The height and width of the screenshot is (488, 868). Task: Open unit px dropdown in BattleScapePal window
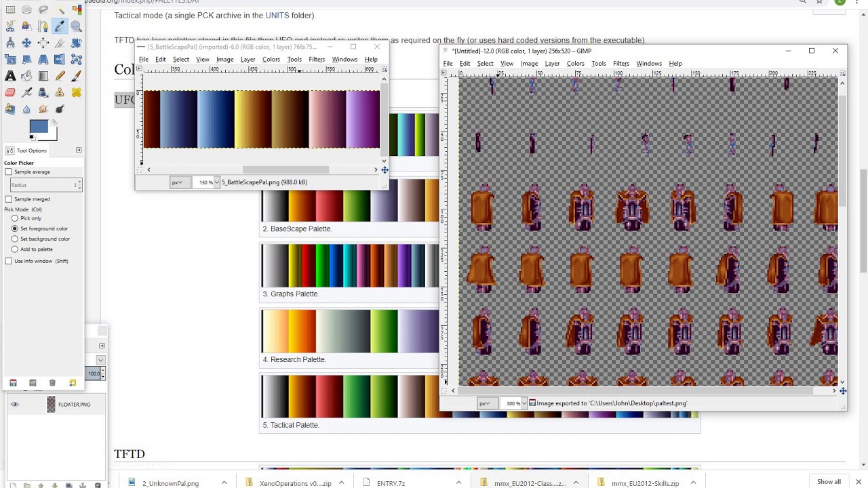click(180, 182)
